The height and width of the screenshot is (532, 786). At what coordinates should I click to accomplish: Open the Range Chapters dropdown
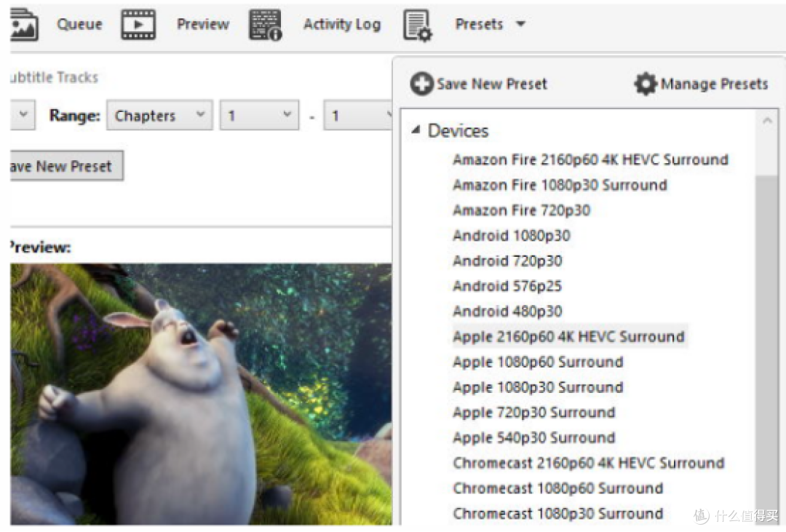click(x=159, y=115)
